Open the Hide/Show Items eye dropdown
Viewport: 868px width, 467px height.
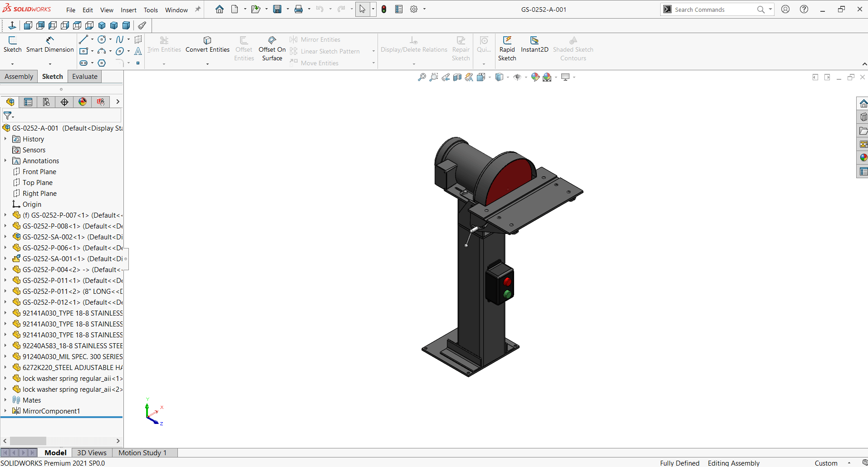point(526,78)
